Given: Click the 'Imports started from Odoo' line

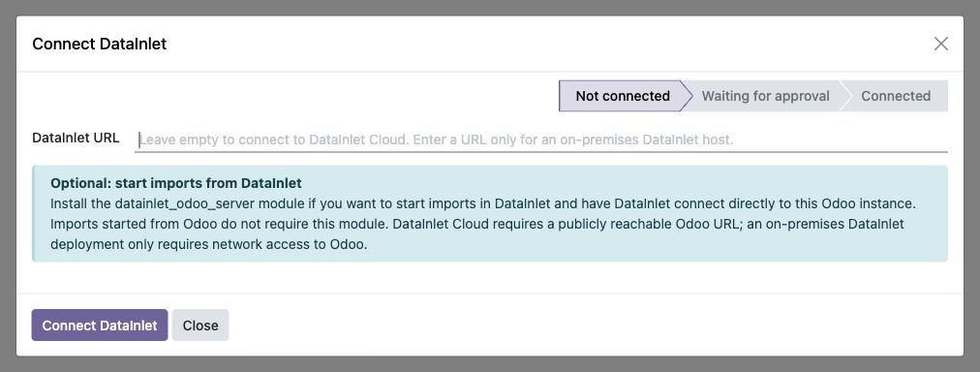Looking at the screenshot, I should coord(477,224).
